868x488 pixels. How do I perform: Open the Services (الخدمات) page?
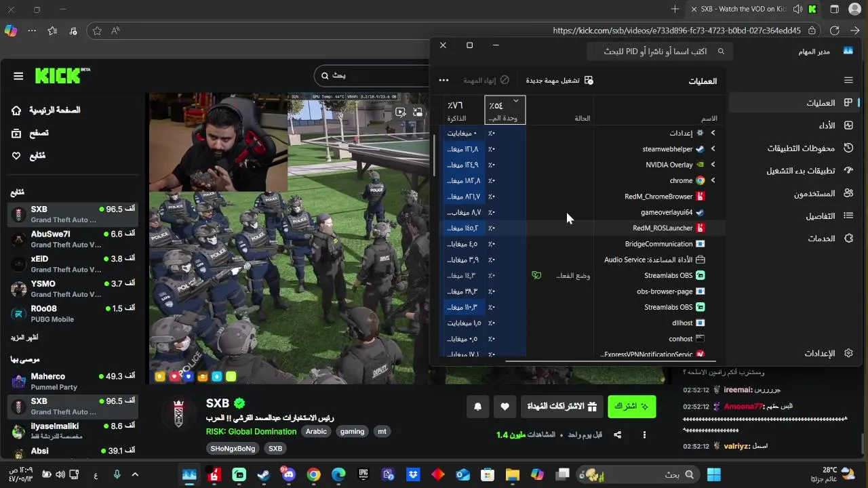point(795,239)
